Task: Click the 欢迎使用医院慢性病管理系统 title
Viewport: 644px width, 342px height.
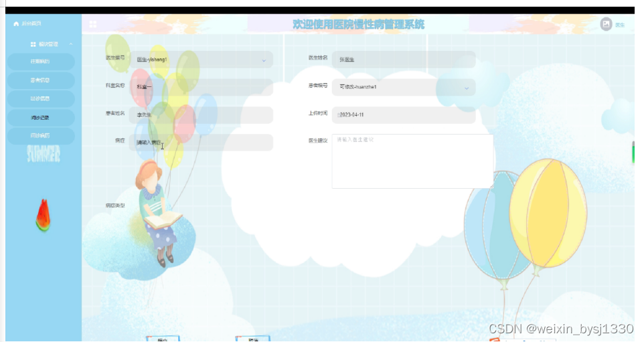Action: (359, 25)
